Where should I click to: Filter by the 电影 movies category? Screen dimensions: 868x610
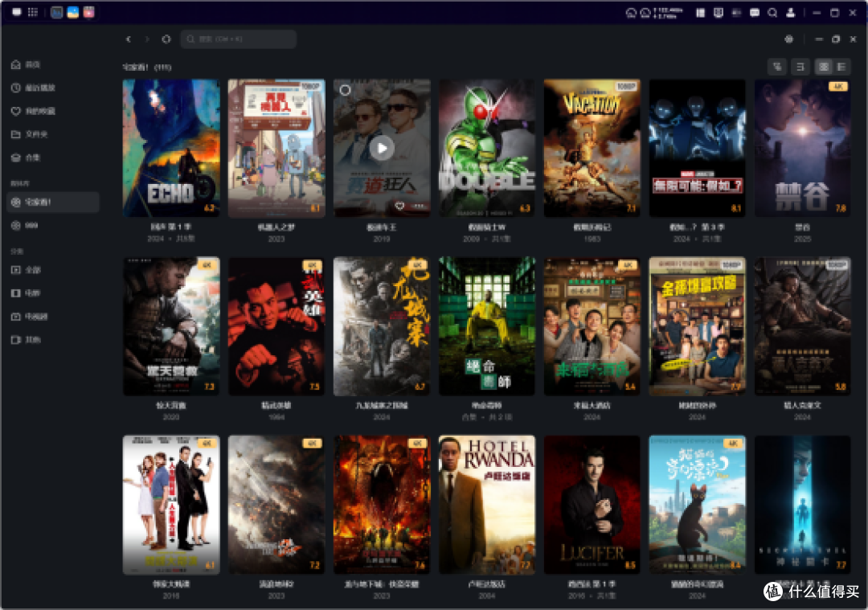pyautogui.click(x=52, y=293)
